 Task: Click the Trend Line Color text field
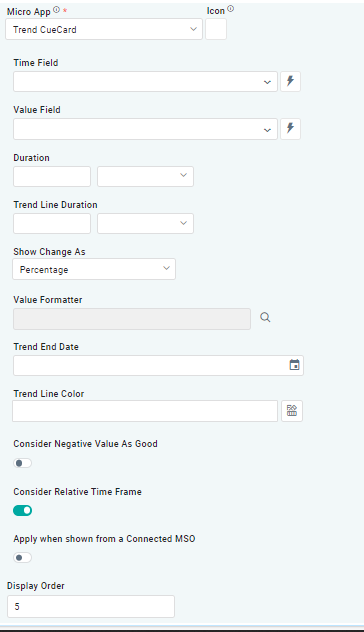click(x=145, y=411)
